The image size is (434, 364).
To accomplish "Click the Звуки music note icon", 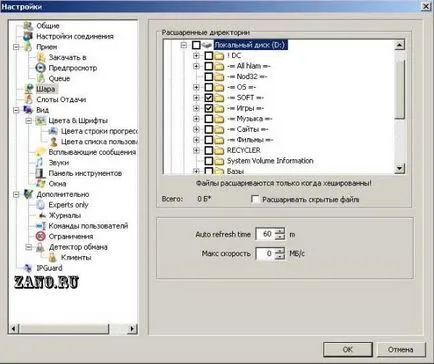I will tap(40, 163).
